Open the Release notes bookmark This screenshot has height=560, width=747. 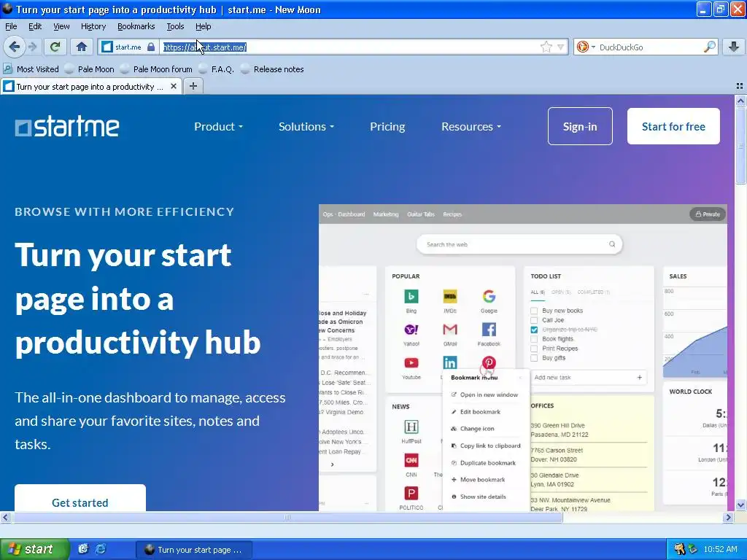[273, 69]
